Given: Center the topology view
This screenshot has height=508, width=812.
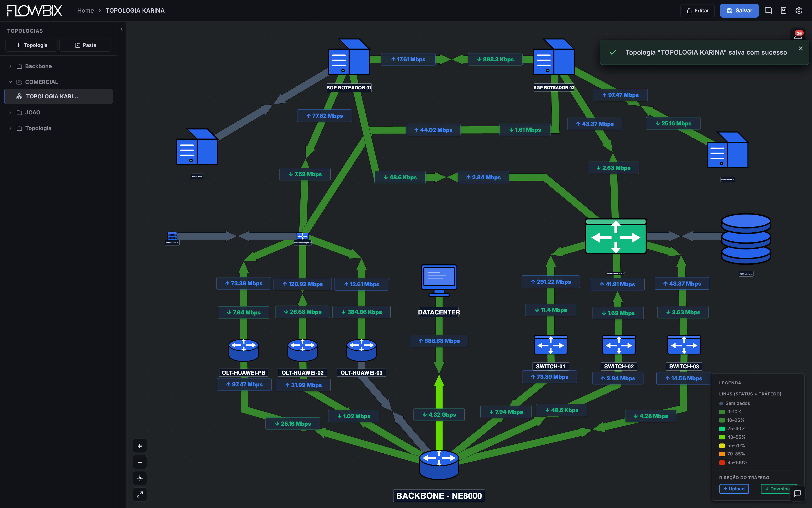Looking at the screenshot, I should (x=140, y=478).
